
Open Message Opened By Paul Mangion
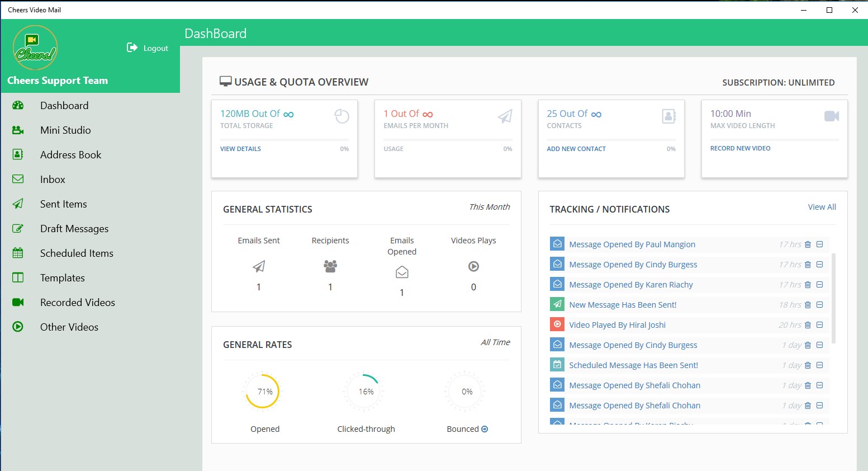point(632,244)
